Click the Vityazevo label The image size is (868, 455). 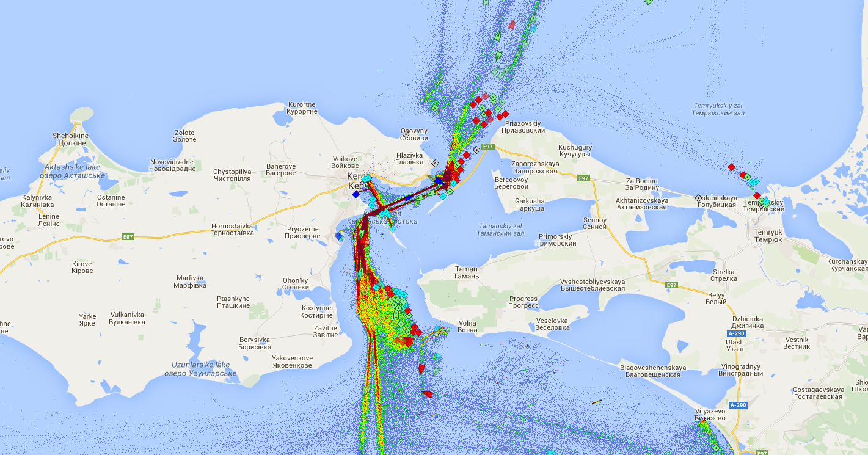[x=710, y=415]
